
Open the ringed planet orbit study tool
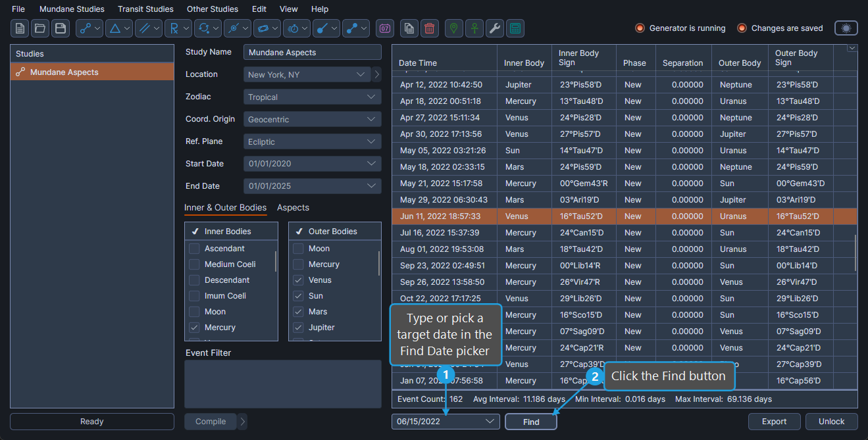coord(267,28)
